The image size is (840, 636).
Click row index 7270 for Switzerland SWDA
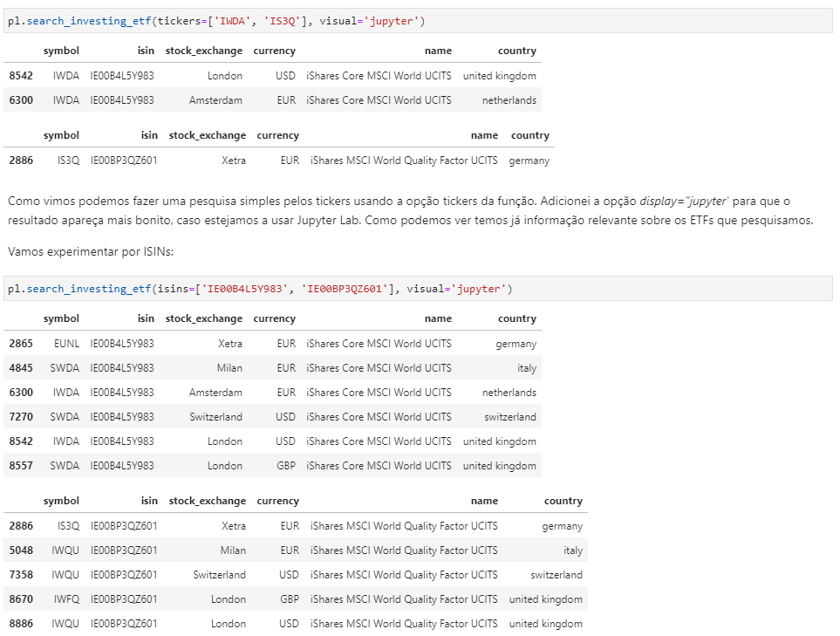click(x=21, y=417)
